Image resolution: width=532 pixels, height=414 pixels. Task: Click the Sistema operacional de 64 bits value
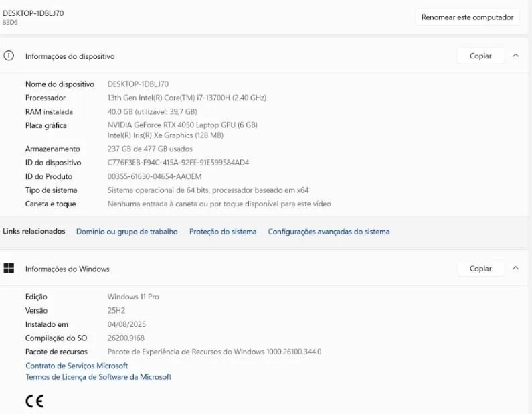click(208, 190)
